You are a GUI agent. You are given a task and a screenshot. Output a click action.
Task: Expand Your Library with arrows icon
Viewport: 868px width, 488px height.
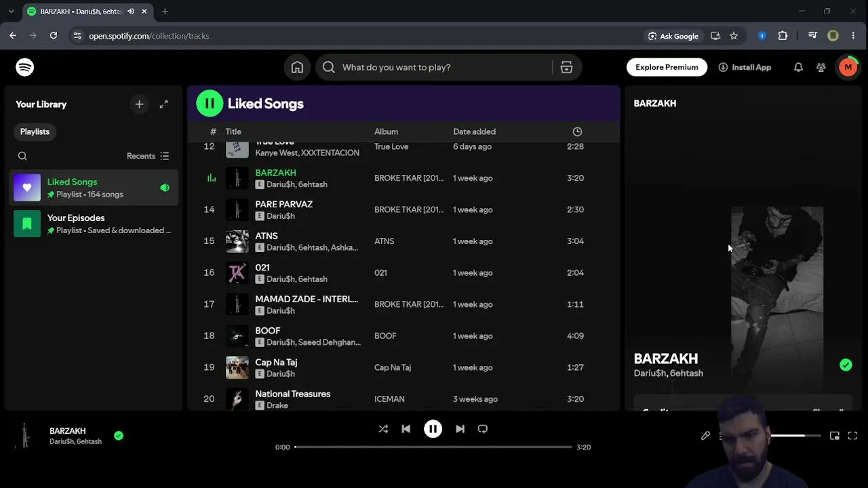163,104
